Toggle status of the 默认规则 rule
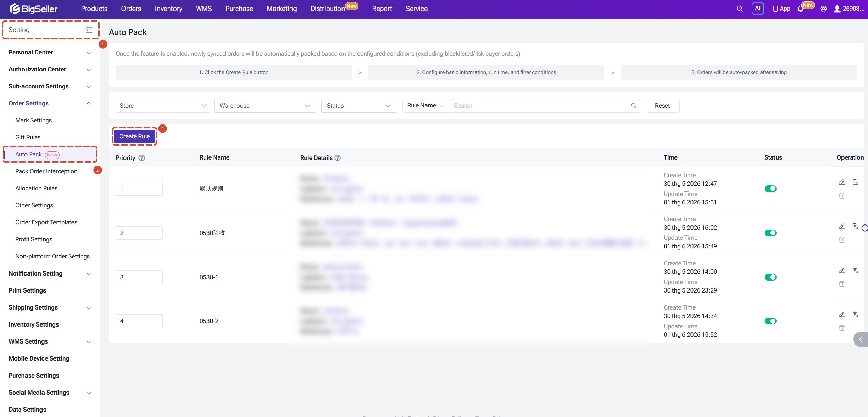The height and width of the screenshot is (417, 868). (770, 189)
